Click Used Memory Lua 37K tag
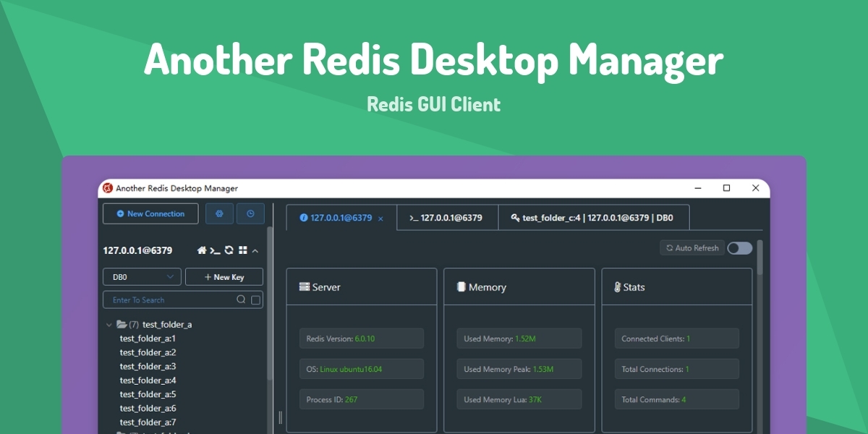 (519, 399)
